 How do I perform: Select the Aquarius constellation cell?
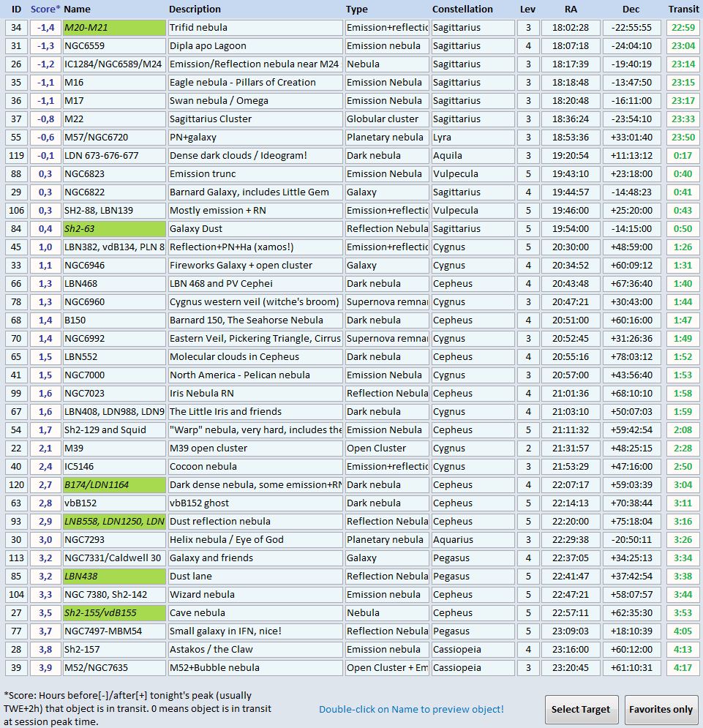[472, 540]
